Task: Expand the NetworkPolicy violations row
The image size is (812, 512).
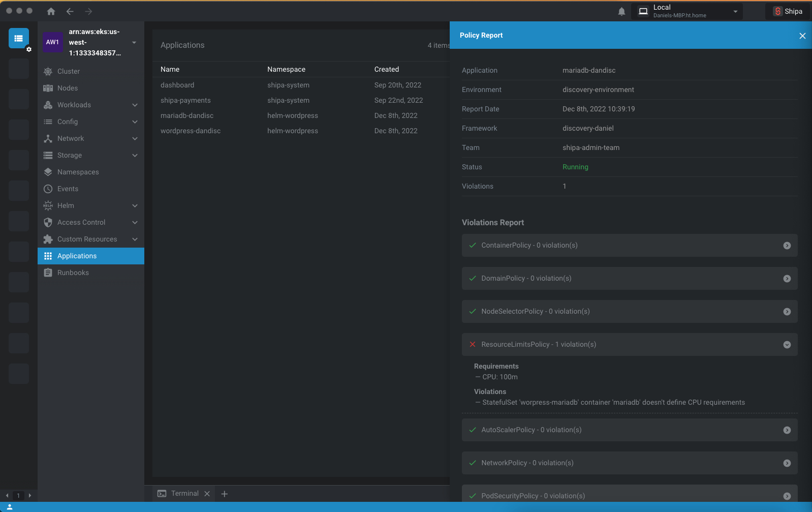Action: click(787, 463)
